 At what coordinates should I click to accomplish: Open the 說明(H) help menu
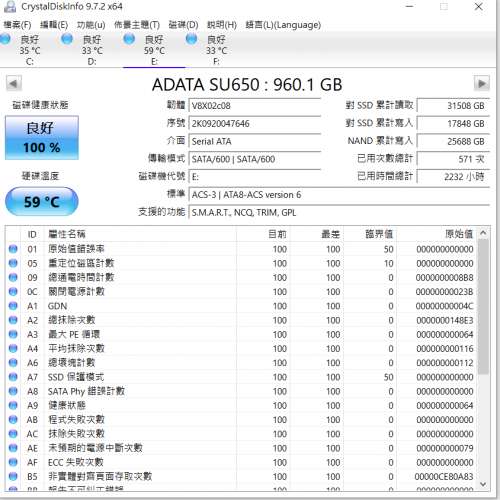(222, 25)
